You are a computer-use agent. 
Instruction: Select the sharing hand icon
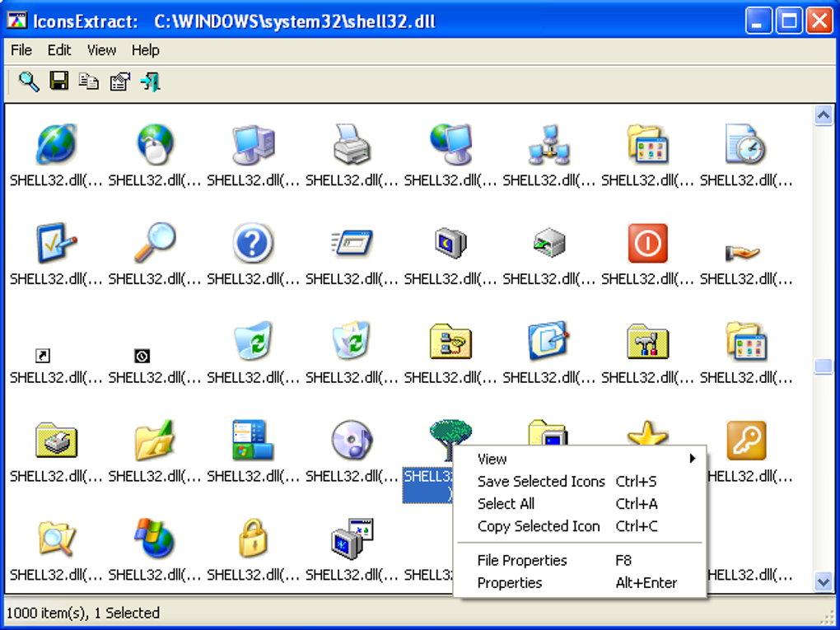click(743, 252)
